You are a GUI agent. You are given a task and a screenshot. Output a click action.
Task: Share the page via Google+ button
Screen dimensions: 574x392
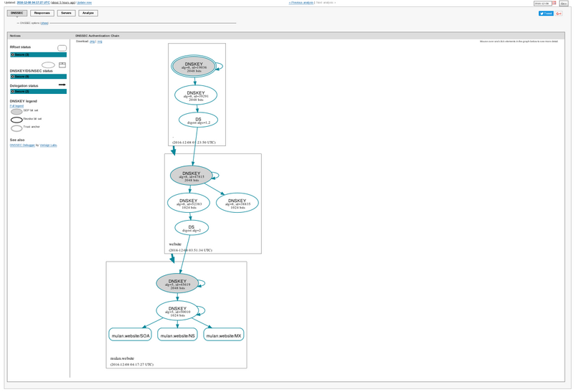point(558,13)
